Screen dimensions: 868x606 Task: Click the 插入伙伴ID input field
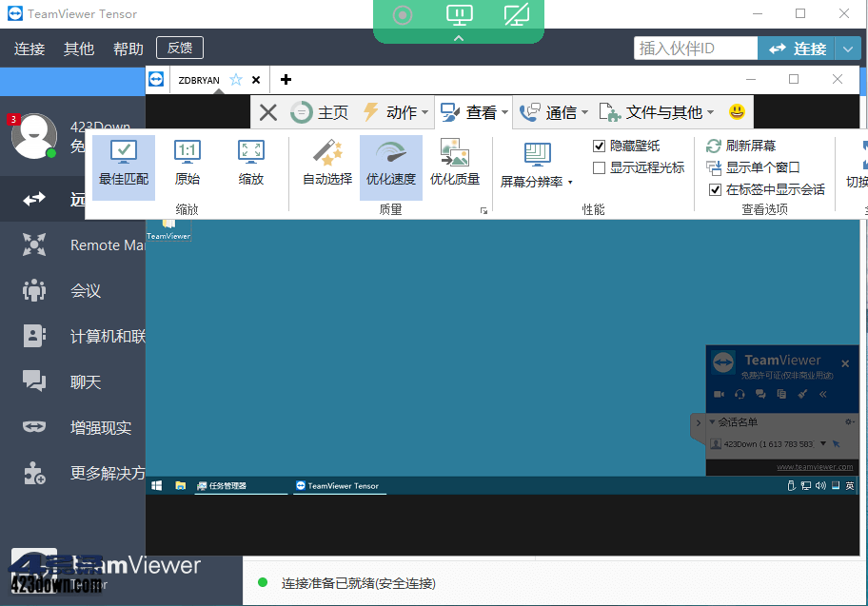(696, 48)
